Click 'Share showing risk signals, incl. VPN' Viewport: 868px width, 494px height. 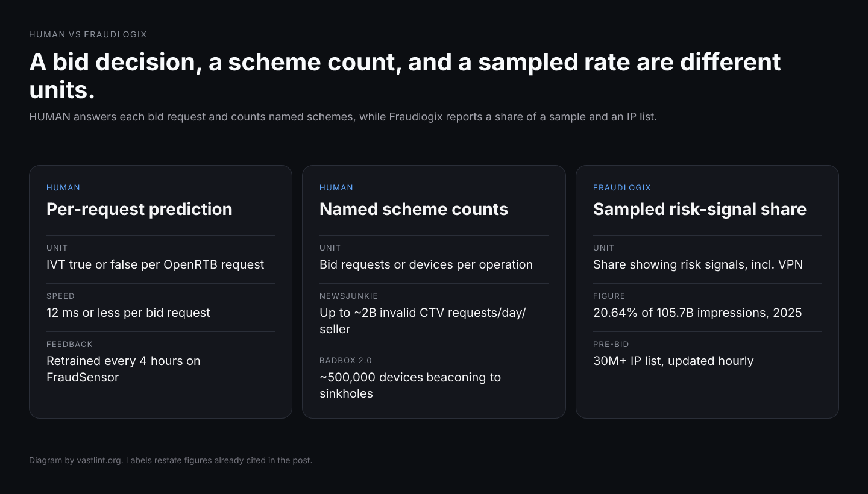pyautogui.click(x=698, y=264)
